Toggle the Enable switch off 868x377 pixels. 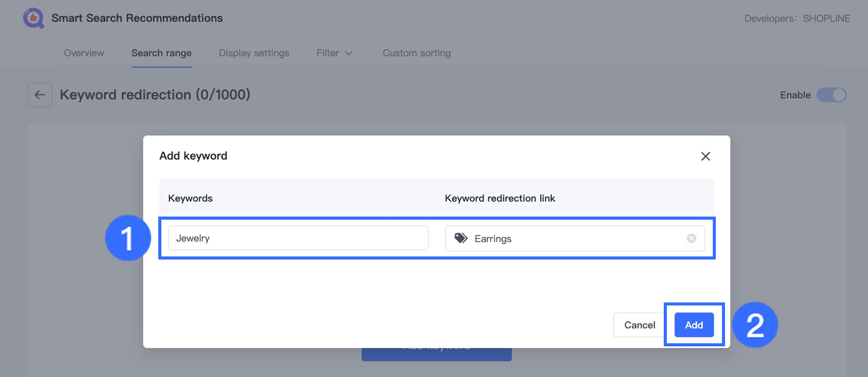[831, 95]
